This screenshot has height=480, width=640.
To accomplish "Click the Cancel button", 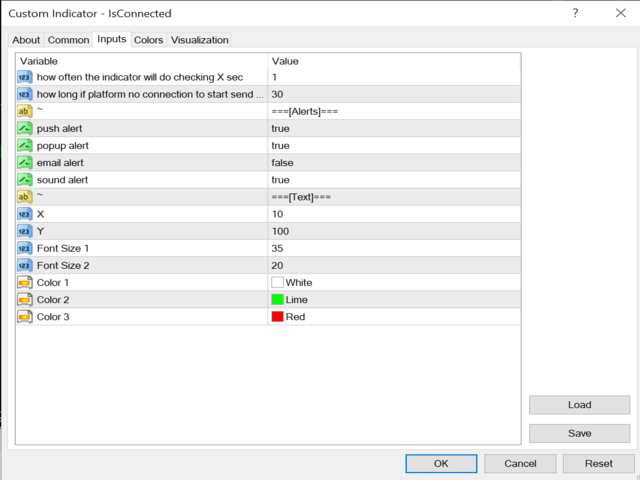I will tap(520, 464).
